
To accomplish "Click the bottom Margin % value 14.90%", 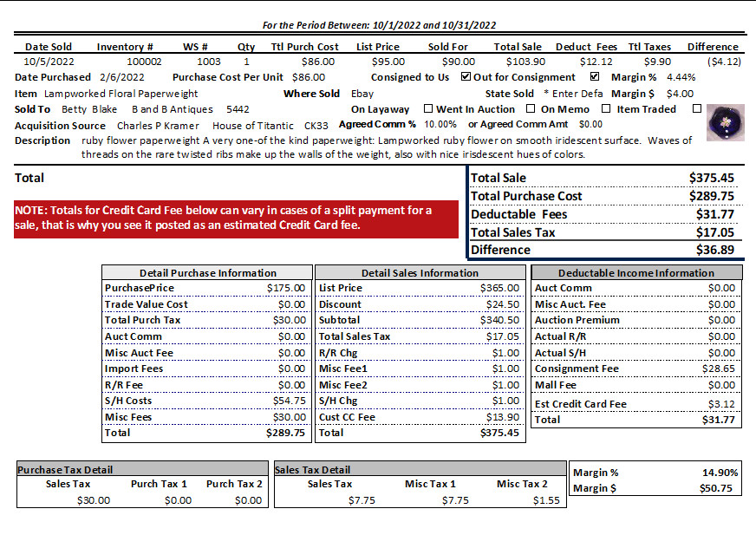I will click(720, 473).
